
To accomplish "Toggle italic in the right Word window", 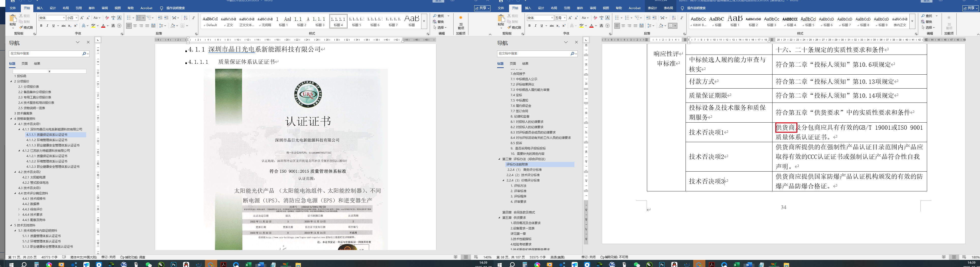I will pos(535,26).
